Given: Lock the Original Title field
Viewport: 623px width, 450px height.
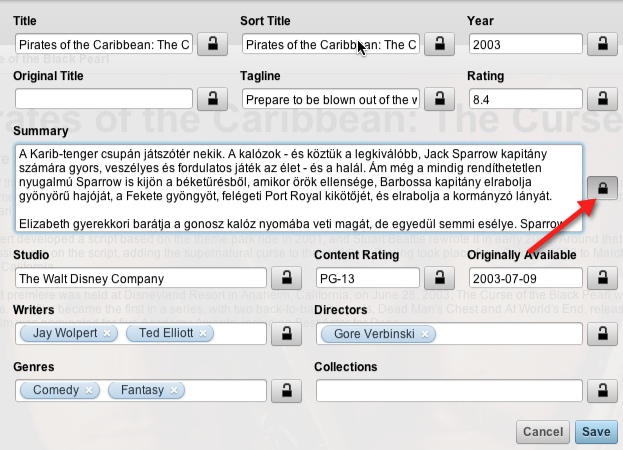Looking at the screenshot, I should (212, 98).
